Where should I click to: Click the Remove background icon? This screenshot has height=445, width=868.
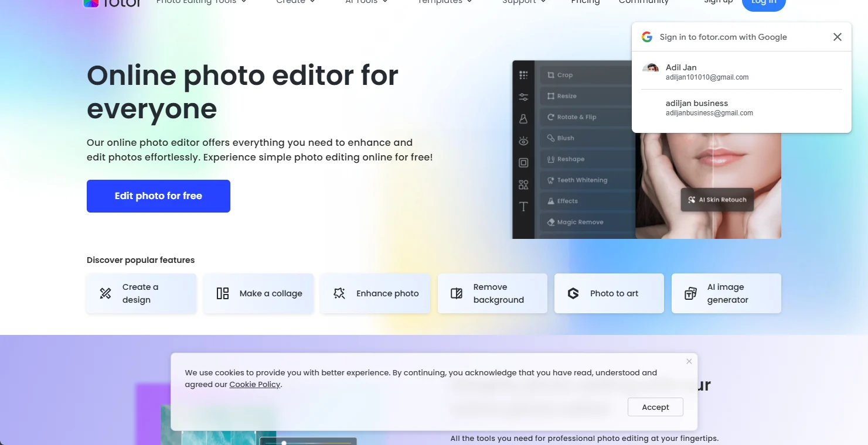coord(457,293)
